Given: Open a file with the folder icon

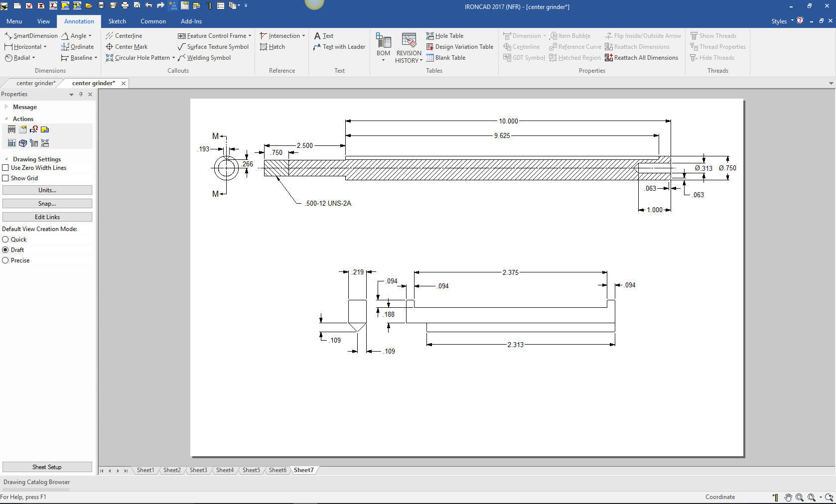Looking at the screenshot, I should (89, 5).
